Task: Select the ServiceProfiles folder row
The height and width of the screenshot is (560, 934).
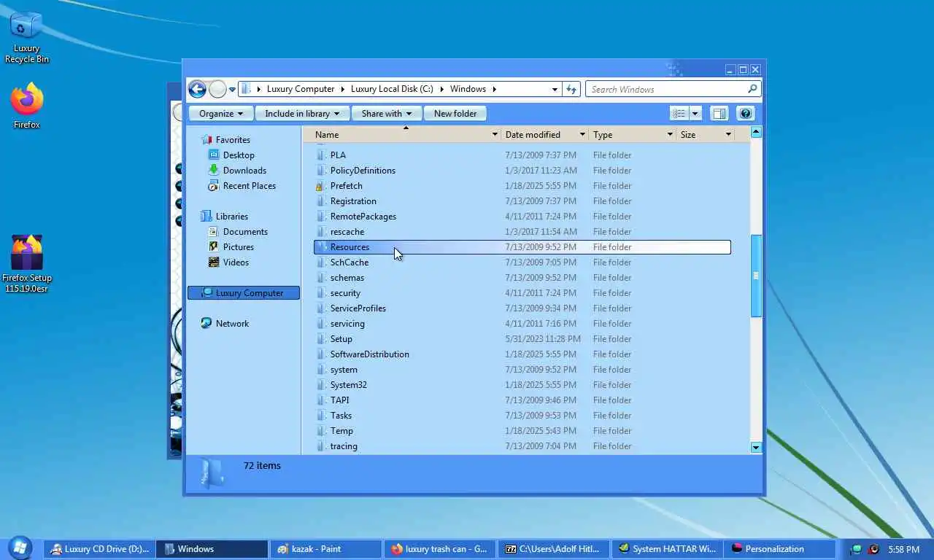Action: tap(522, 308)
